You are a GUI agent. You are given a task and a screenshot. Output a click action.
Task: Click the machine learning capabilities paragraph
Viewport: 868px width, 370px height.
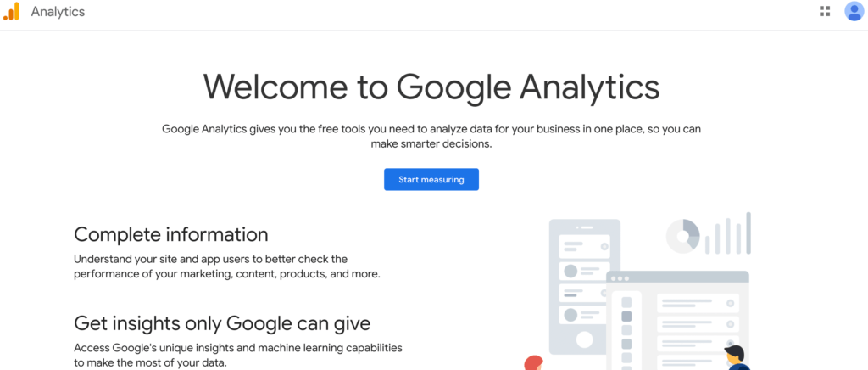pos(238,356)
